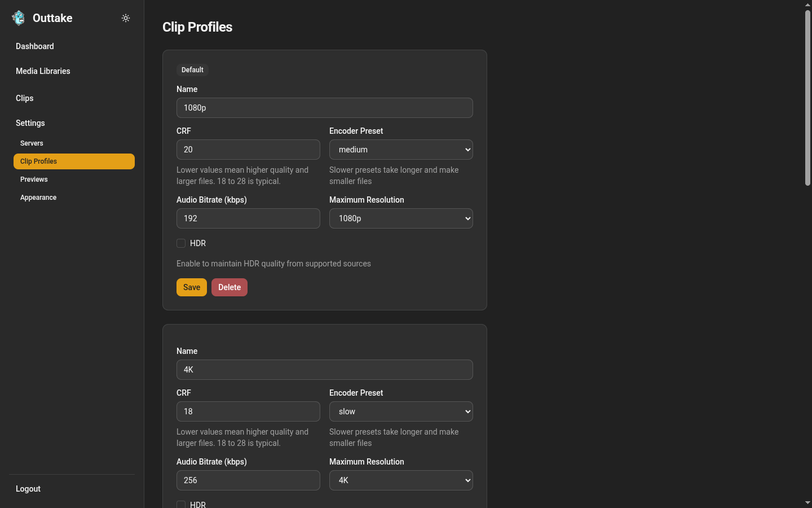The image size is (812, 508).
Task: Click the scrollbar down arrow
Action: point(807,502)
